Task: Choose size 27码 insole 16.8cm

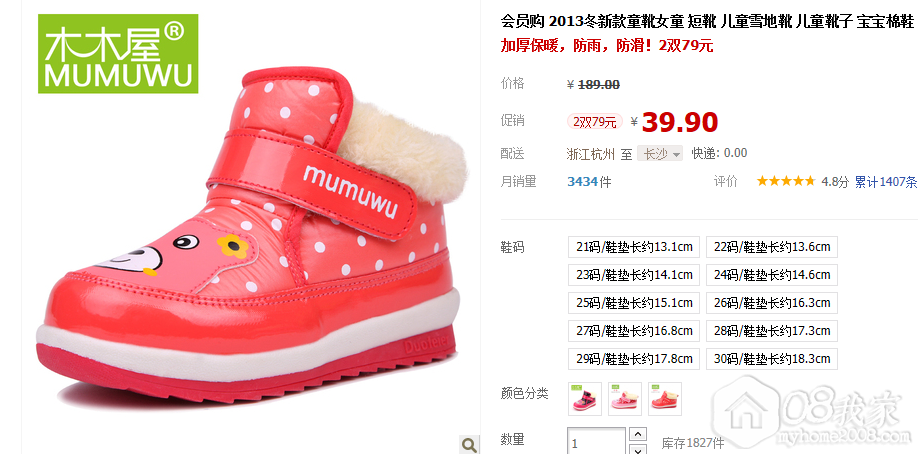Action: pyautogui.click(x=634, y=331)
